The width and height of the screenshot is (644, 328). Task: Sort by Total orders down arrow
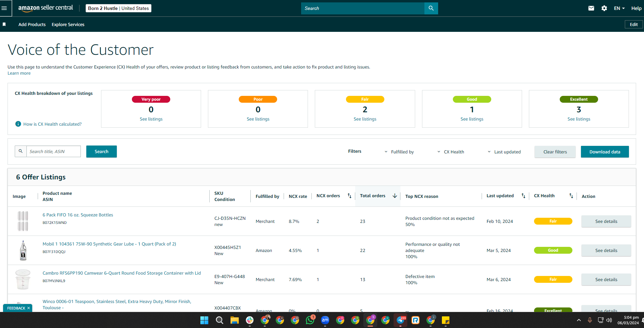click(395, 196)
